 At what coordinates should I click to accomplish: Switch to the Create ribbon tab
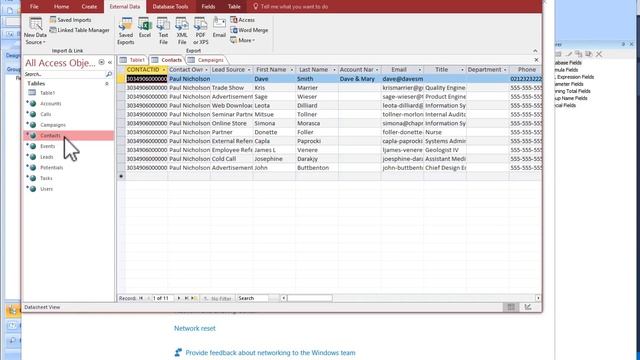(x=89, y=7)
